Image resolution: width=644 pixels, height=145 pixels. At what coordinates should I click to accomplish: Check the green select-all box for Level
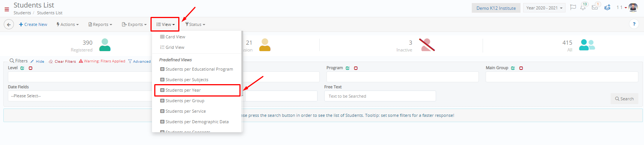(22, 68)
